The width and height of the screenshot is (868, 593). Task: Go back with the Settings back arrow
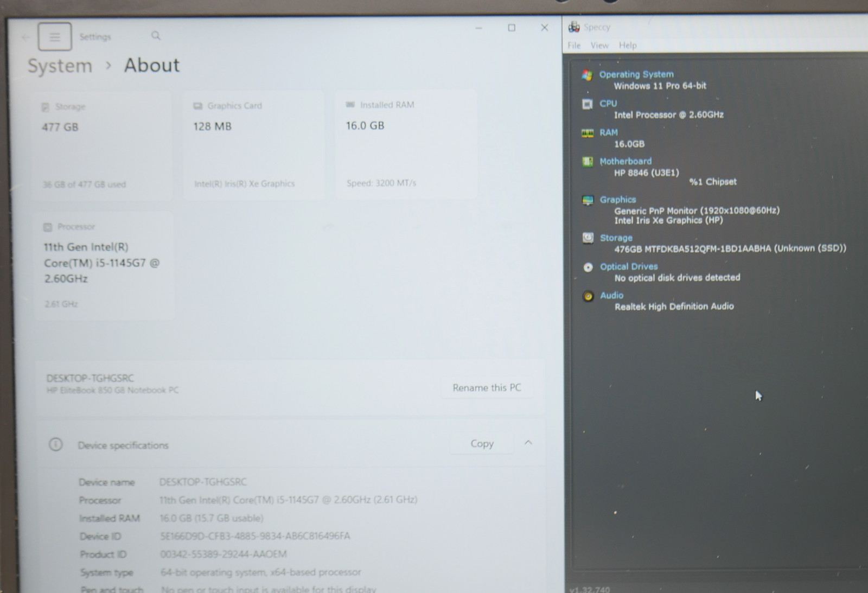click(25, 37)
